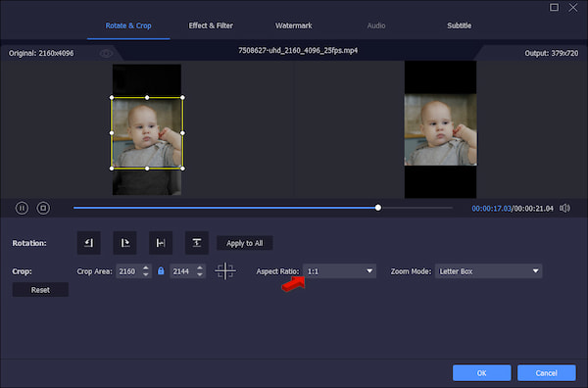Open the Zoom Mode dropdown
Image resolution: width=588 pixels, height=388 pixels.
(x=489, y=271)
